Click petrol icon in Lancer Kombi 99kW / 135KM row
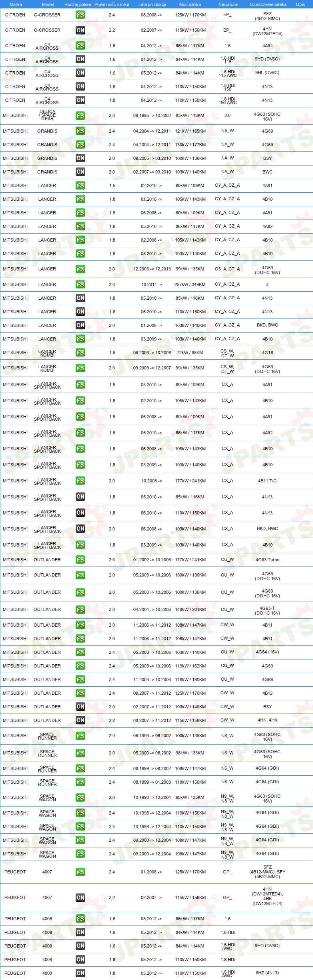 click(x=80, y=368)
